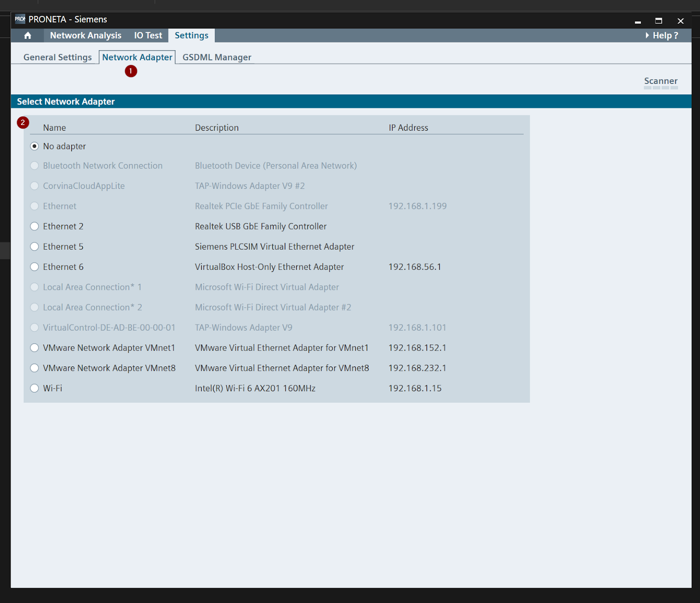Select the Settings tab
This screenshot has width=700, height=603.
coord(192,35)
